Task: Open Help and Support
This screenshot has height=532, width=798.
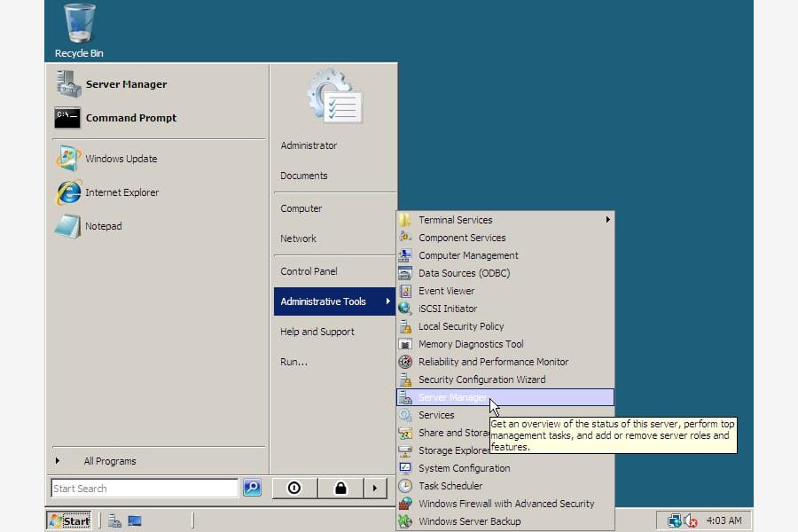Action: click(x=317, y=332)
